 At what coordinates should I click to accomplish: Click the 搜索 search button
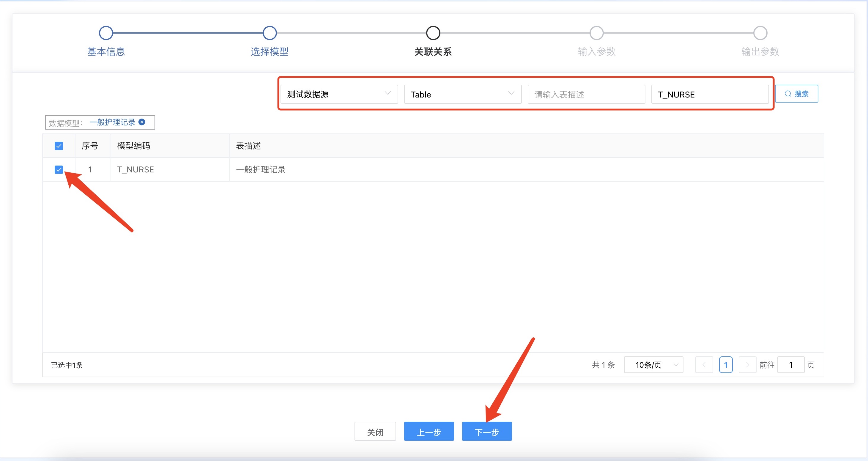click(x=796, y=94)
